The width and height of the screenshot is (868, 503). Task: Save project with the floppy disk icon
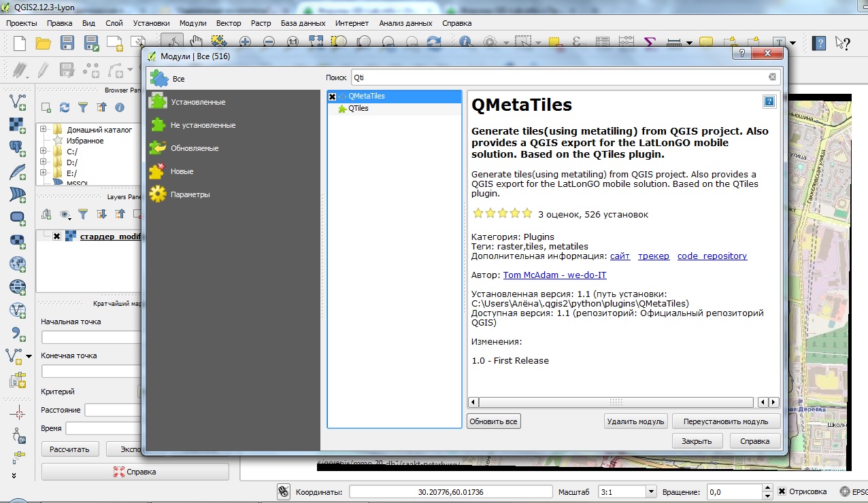pyautogui.click(x=67, y=44)
